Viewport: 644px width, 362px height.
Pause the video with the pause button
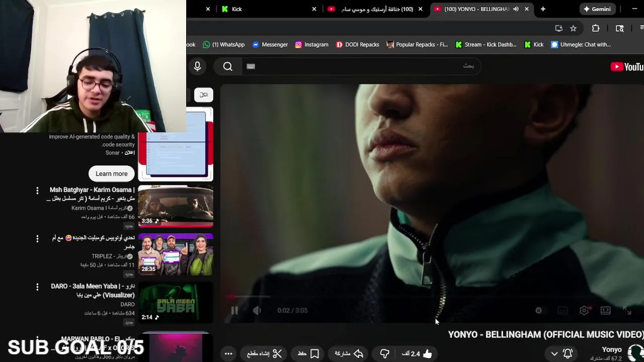(234, 310)
